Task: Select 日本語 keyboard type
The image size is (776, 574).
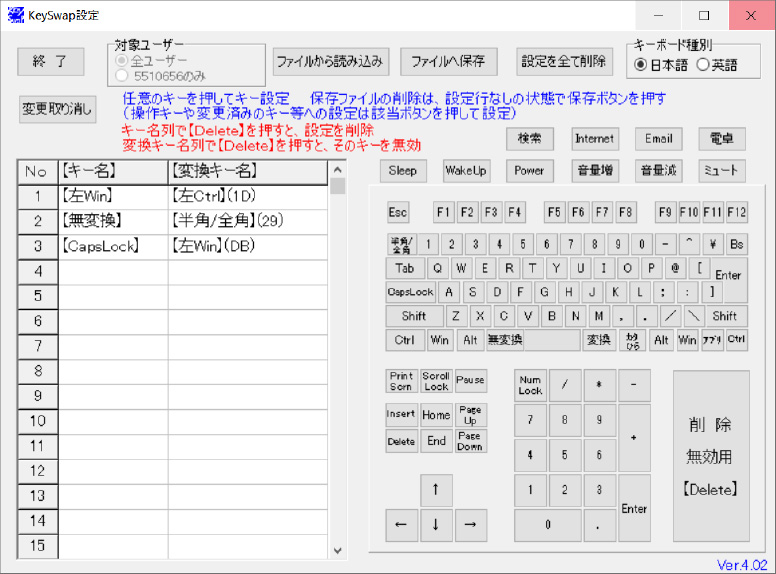Action: [x=641, y=65]
